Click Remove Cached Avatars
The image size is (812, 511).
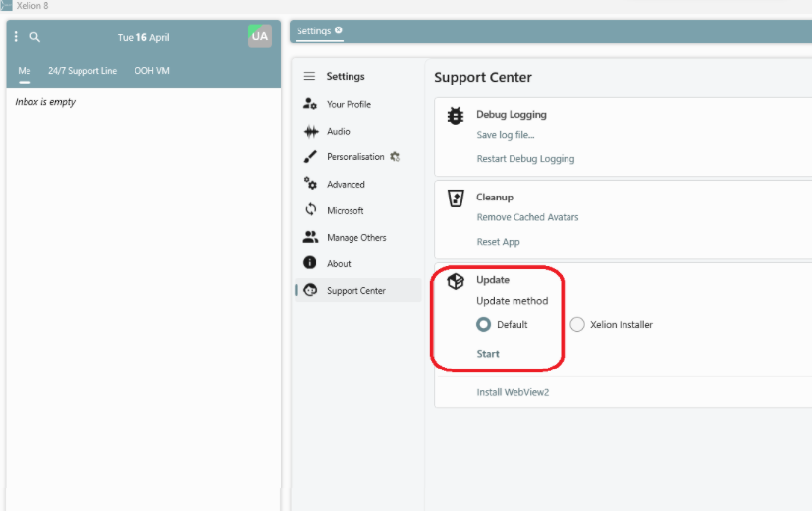pyautogui.click(x=527, y=217)
